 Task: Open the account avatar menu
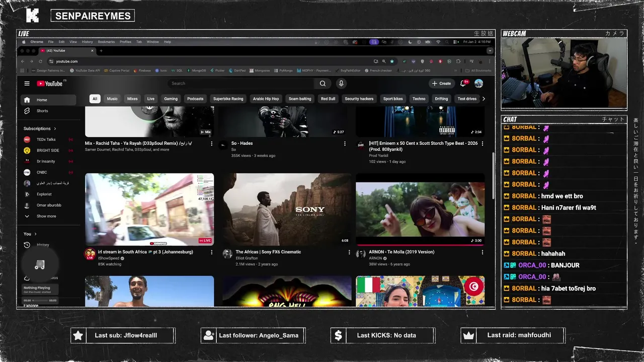click(478, 83)
